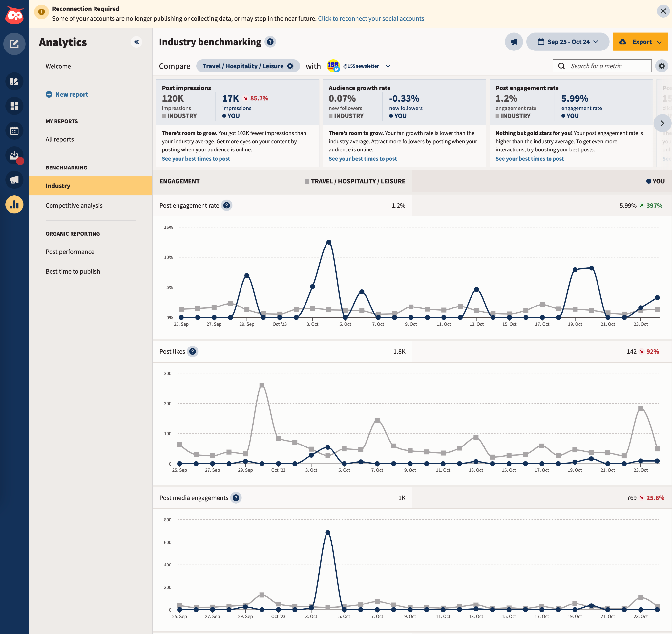The width and height of the screenshot is (672, 634).
Task: Open the Compose post editor
Action: [x=14, y=44]
